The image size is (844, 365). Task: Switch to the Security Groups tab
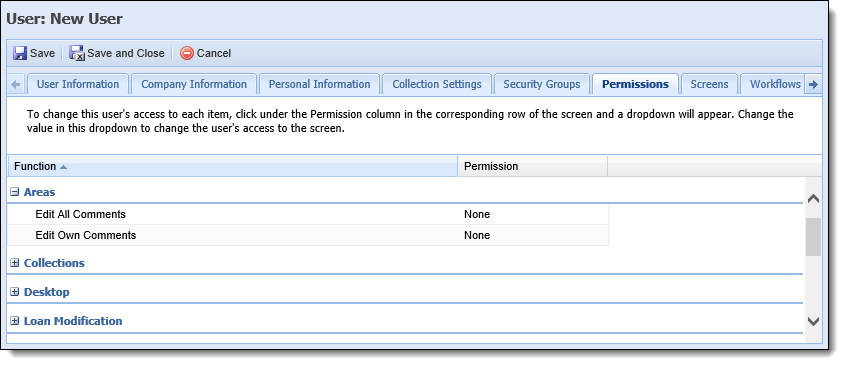(541, 85)
